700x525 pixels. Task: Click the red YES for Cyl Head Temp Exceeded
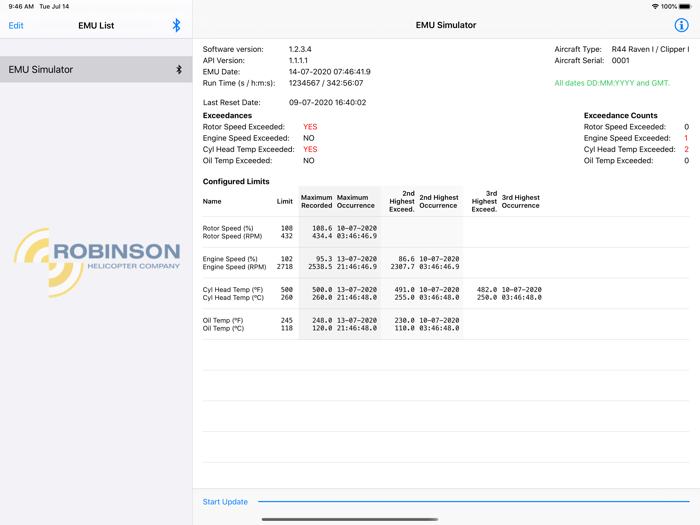[310, 149]
